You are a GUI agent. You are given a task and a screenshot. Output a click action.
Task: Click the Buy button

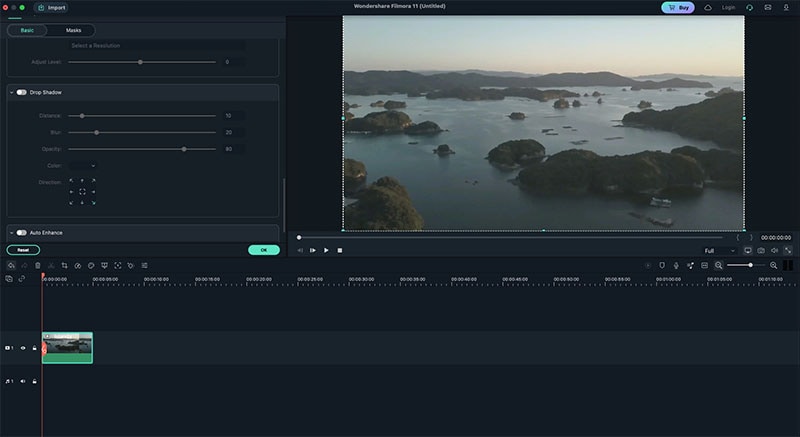(678, 8)
